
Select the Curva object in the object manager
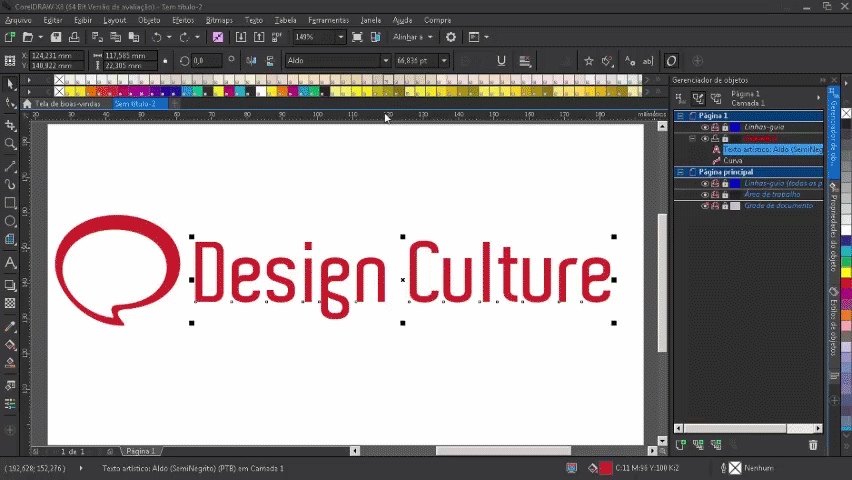click(x=733, y=160)
